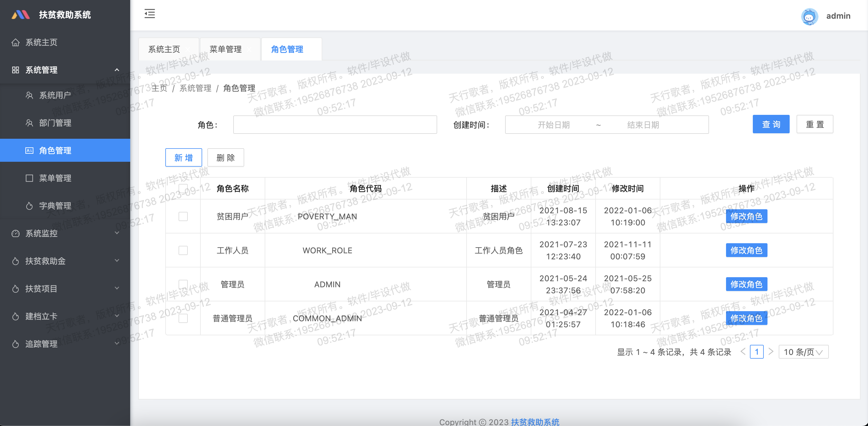Click the 新增 add button

click(x=184, y=158)
